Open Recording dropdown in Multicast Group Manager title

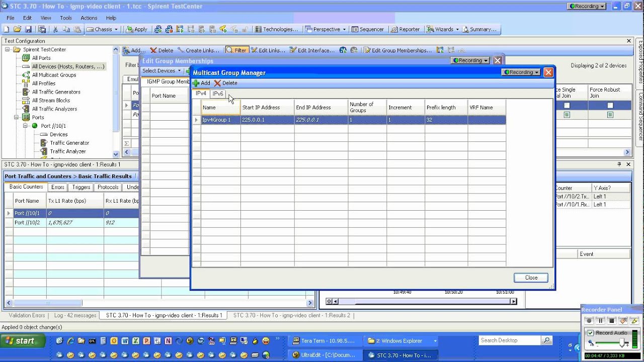click(521, 72)
